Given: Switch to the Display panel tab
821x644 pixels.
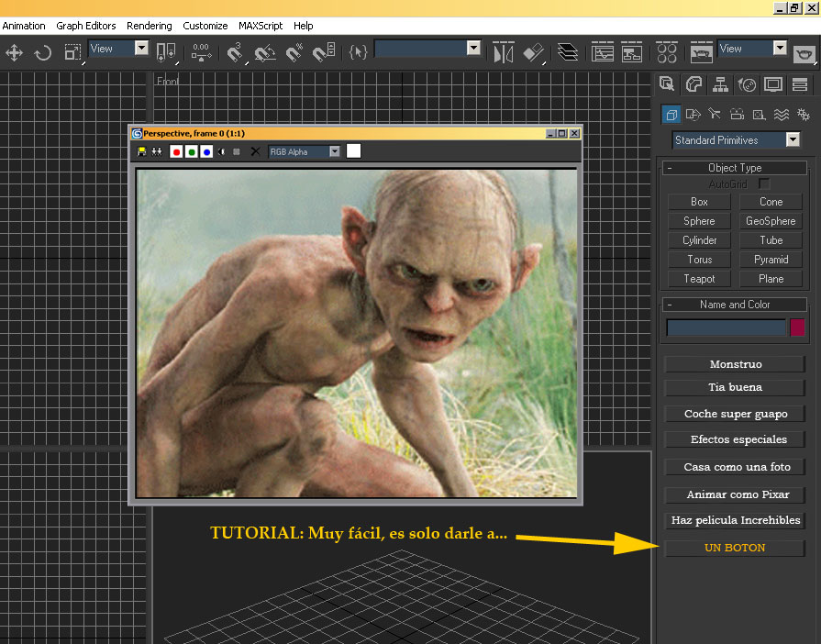Looking at the screenshot, I should pyautogui.click(x=773, y=83).
